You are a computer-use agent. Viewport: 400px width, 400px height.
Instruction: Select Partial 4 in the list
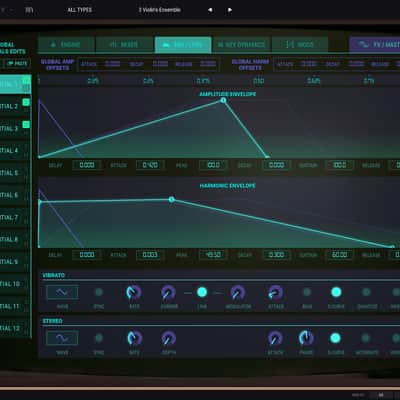click(x=15, y=151)
